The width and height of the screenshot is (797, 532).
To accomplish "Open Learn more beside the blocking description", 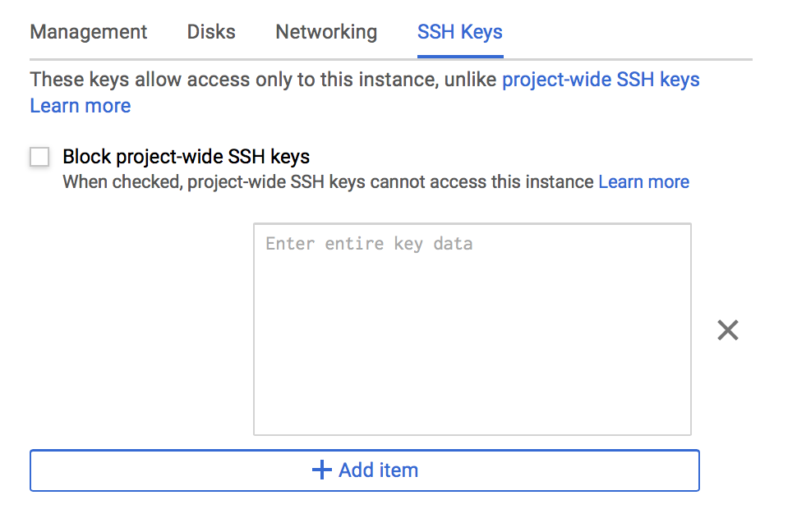I will [643, 181].
